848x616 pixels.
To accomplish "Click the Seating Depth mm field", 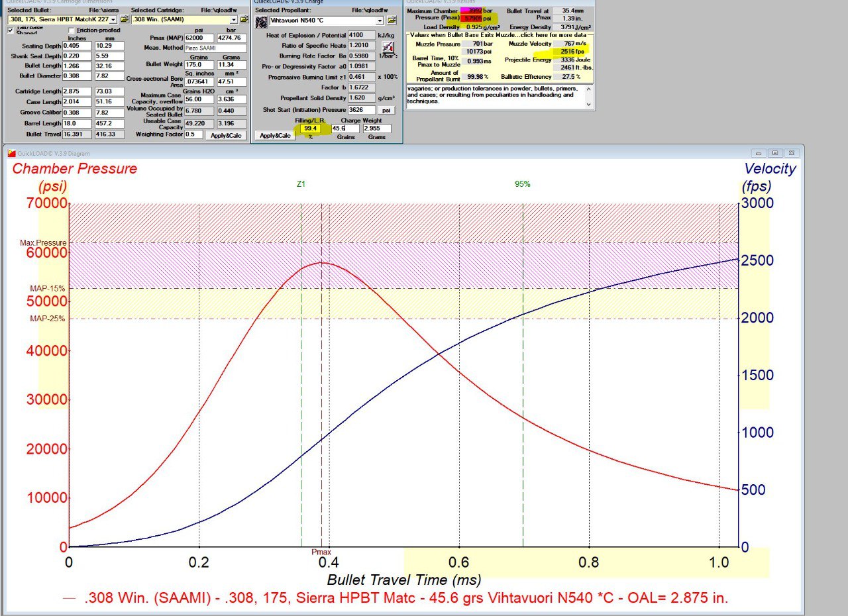I will 109,46.
